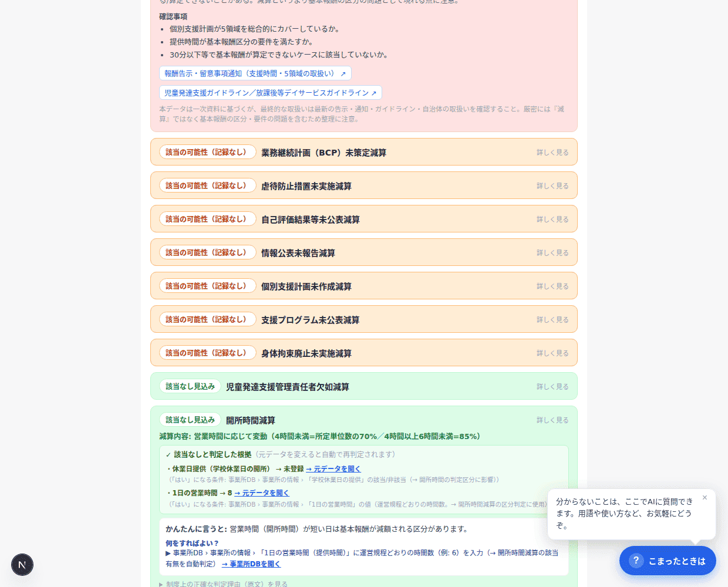Expand 詳しく見る for 自己評価結果等未公表減算

pyautogui.click(x=552, y=220)
